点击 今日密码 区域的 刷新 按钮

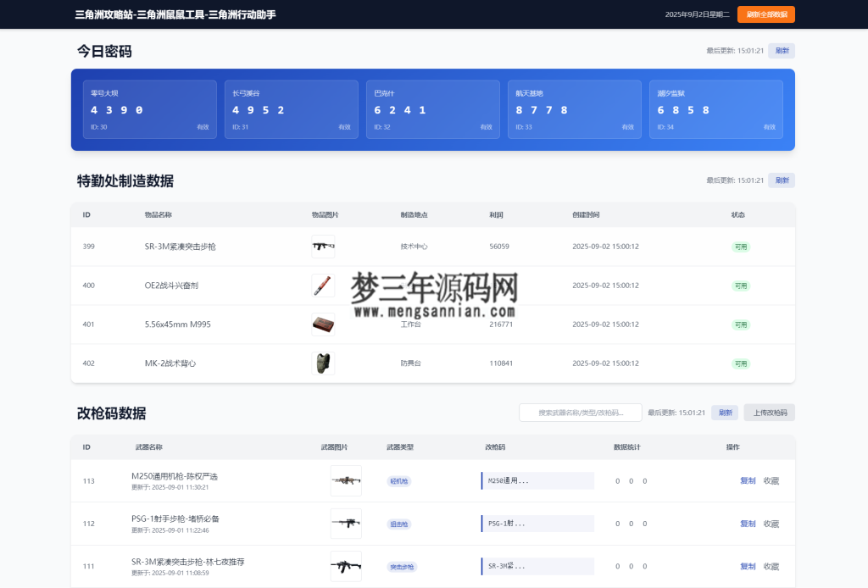pos(781,51)
